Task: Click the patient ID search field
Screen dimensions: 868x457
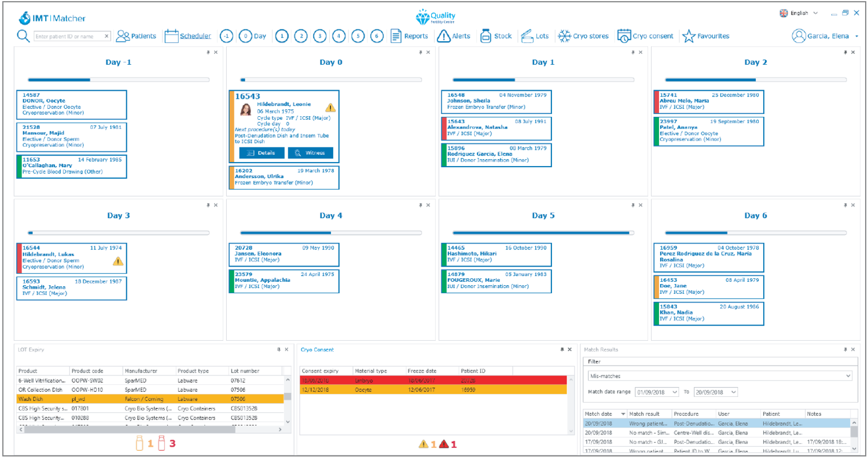Action: click(68, 36)
